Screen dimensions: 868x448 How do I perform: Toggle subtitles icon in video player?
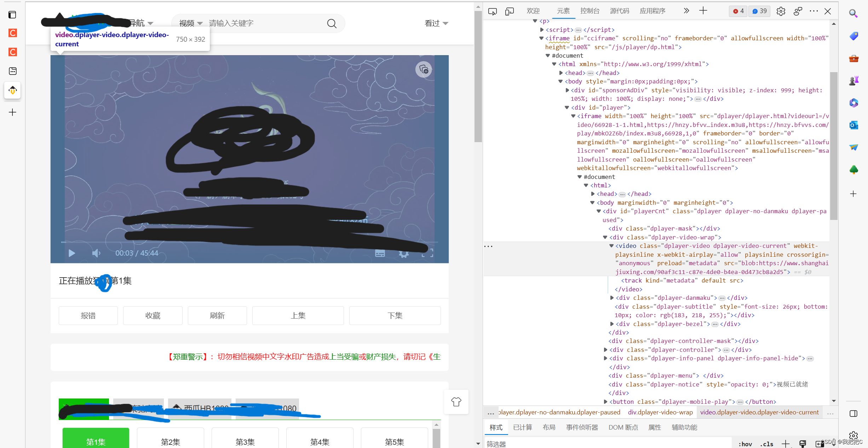coord(380,253)
